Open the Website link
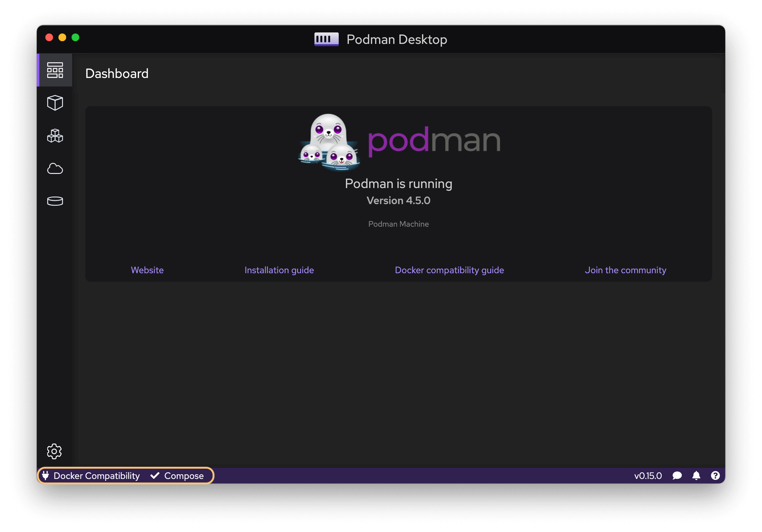This screenshot has height=532, width=762. pyautogui.click(x=147, y=270)
